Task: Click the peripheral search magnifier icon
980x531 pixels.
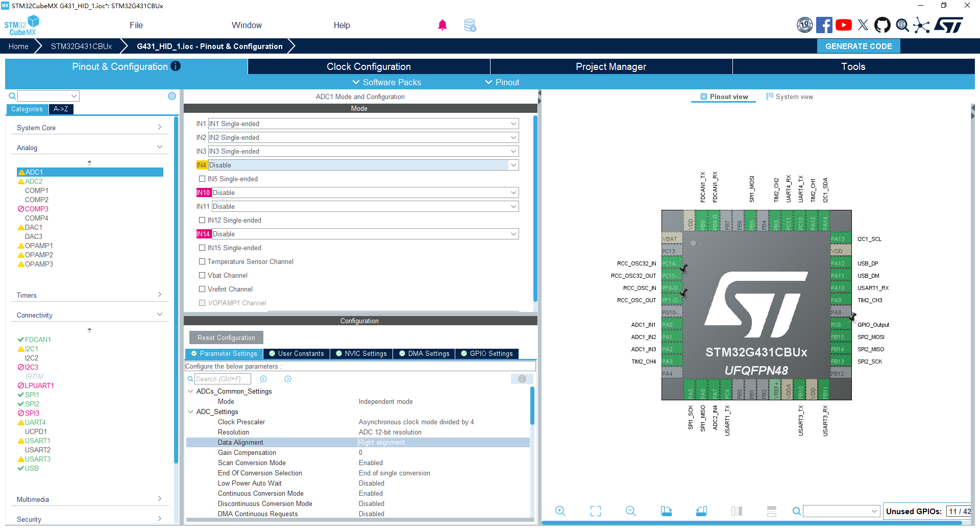Action: pyautogui.click(x=12, y=96)
